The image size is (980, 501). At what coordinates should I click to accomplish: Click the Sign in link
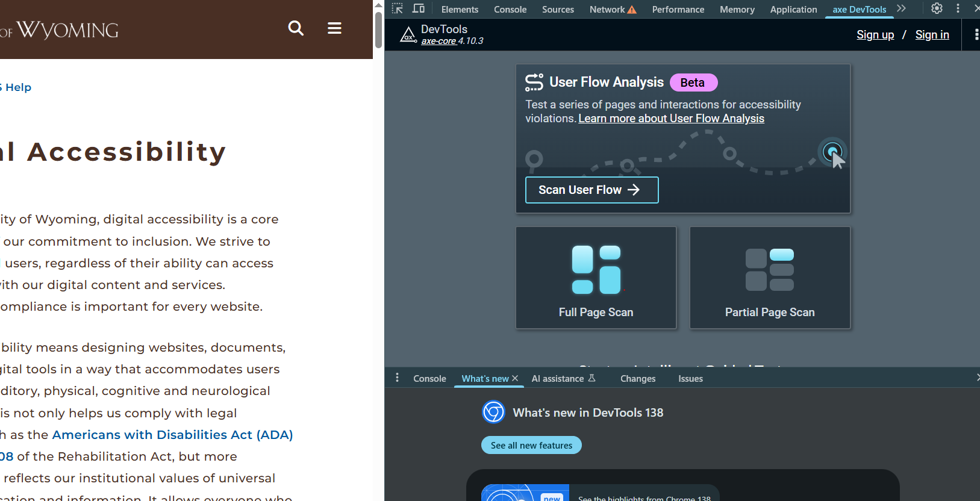pos(932,35)
